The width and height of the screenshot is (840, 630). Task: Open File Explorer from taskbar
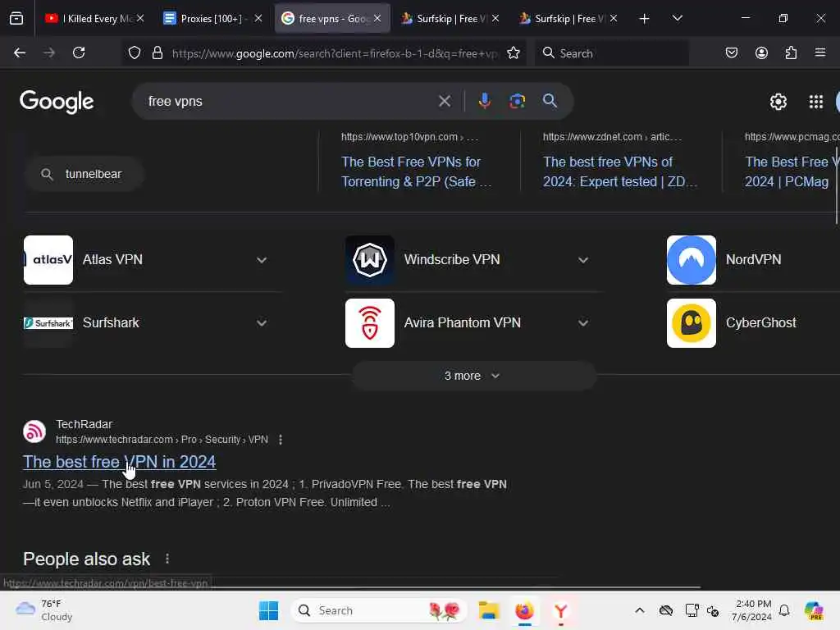coord(489,610)
